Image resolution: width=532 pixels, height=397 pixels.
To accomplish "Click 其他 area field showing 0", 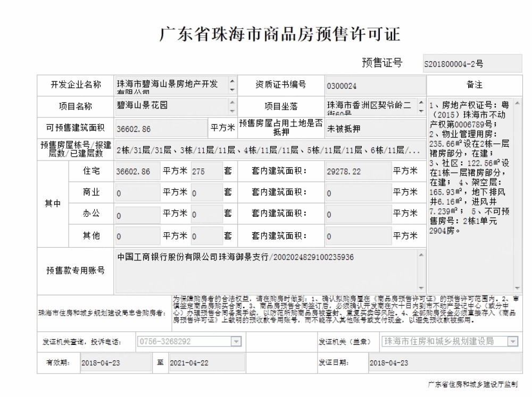I will pos(137,235).
